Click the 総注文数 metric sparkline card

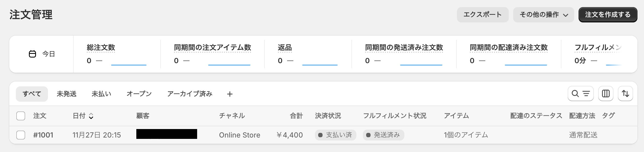point(117,54)
